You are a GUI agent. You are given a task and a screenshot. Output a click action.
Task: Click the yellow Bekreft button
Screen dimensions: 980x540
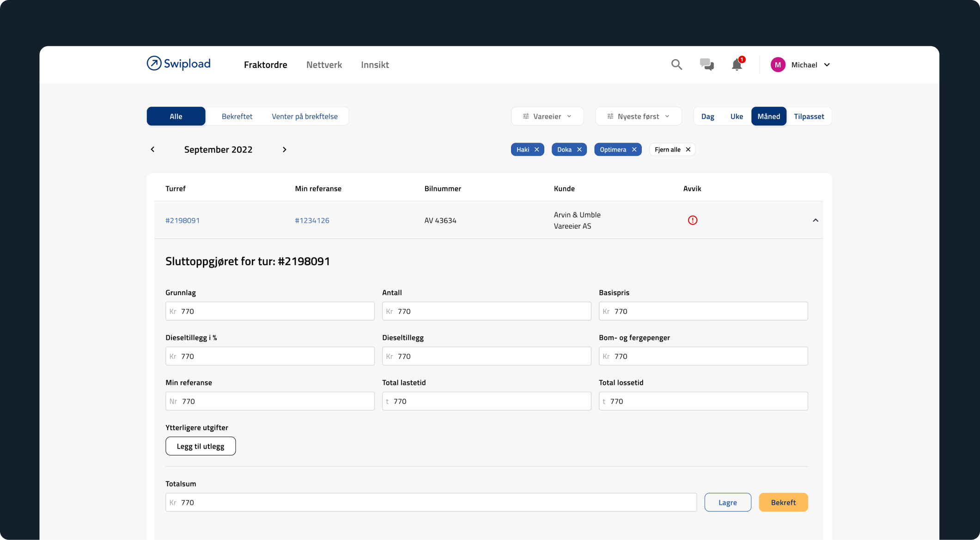[x=783, y=503]
